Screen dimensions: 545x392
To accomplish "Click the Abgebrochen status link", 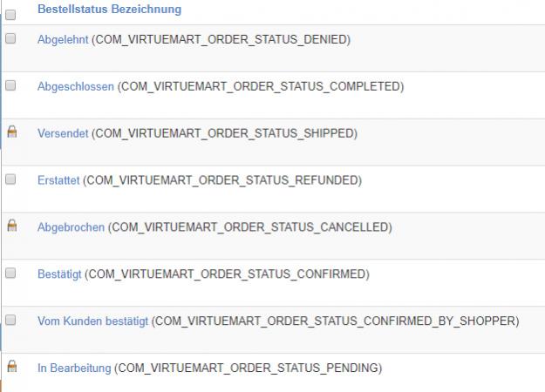I will 71,227.
